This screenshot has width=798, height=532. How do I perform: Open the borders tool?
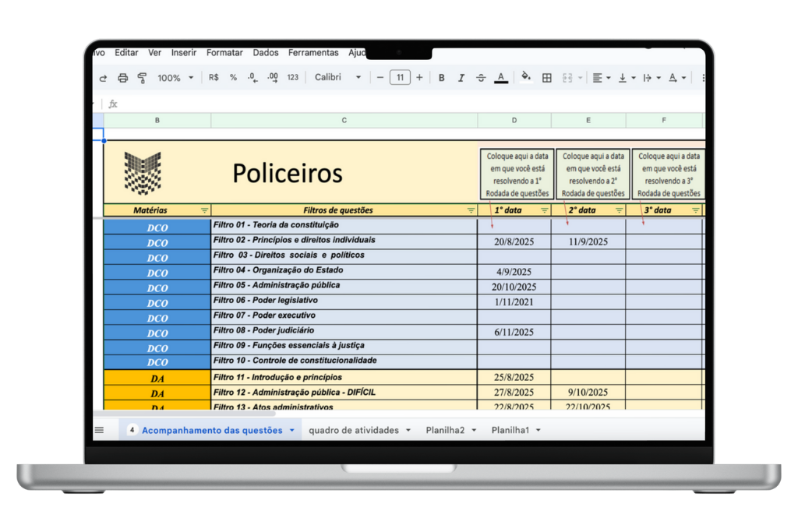click(547, 78)
